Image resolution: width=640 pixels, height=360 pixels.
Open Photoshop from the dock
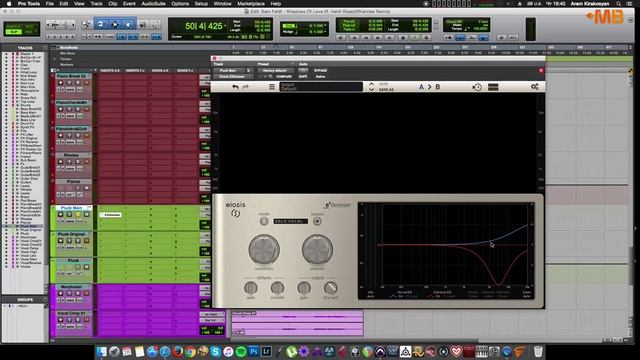[253, 351]
